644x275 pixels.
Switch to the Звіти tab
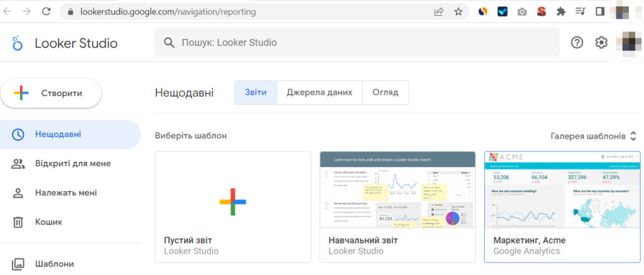(x=255, y=92)
